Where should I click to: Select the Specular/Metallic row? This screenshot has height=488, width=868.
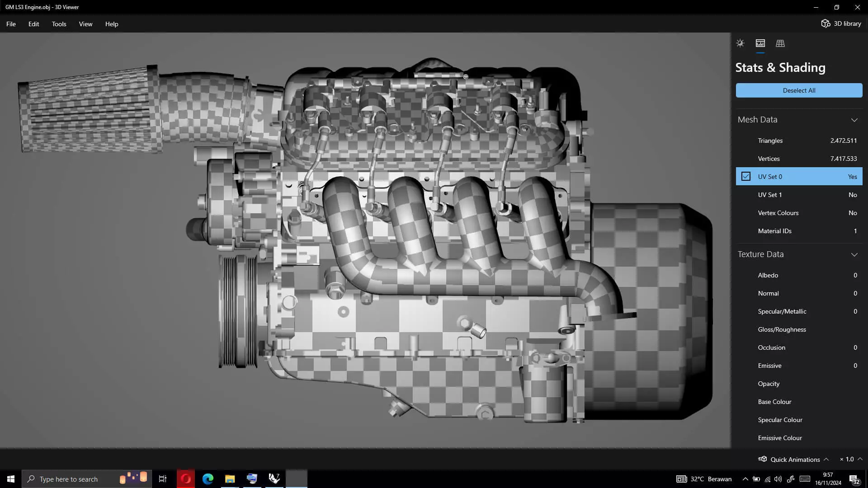(799, 311)
